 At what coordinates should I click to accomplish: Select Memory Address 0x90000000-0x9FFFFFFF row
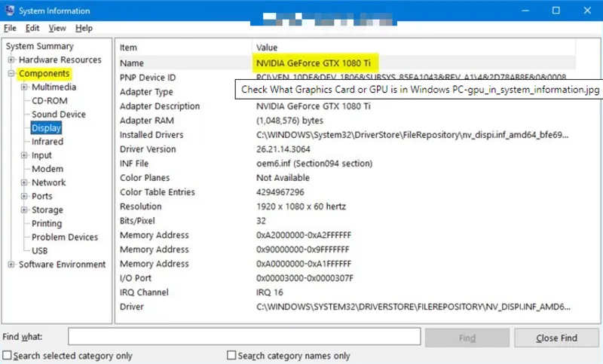click(x=346, y=249)
